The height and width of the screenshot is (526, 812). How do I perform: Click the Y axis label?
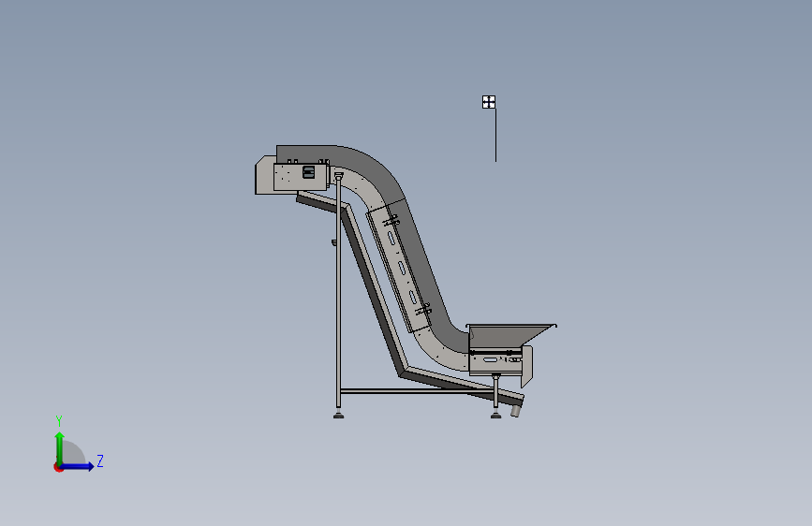pos(59,421)
